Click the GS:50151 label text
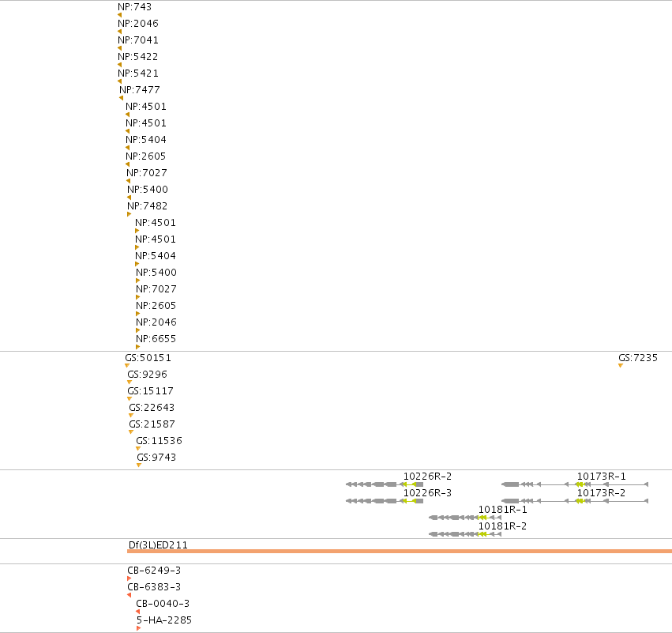This screenshot has height=633, width=672. click(x=148, y=358)
